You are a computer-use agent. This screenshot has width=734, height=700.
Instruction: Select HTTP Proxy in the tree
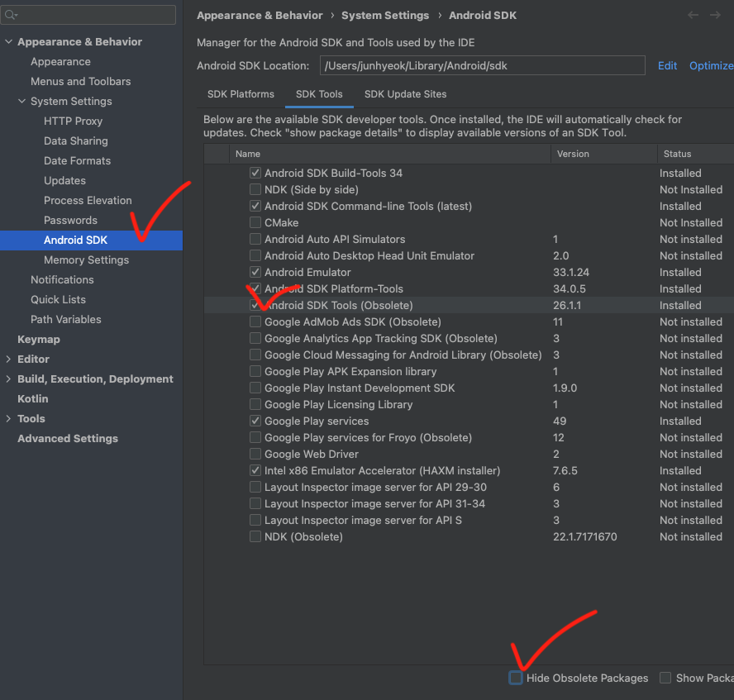tap(73, 121)
